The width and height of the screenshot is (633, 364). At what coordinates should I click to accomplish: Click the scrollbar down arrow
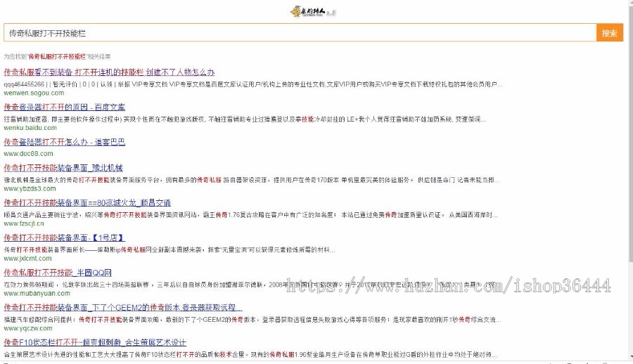point(630,357)
